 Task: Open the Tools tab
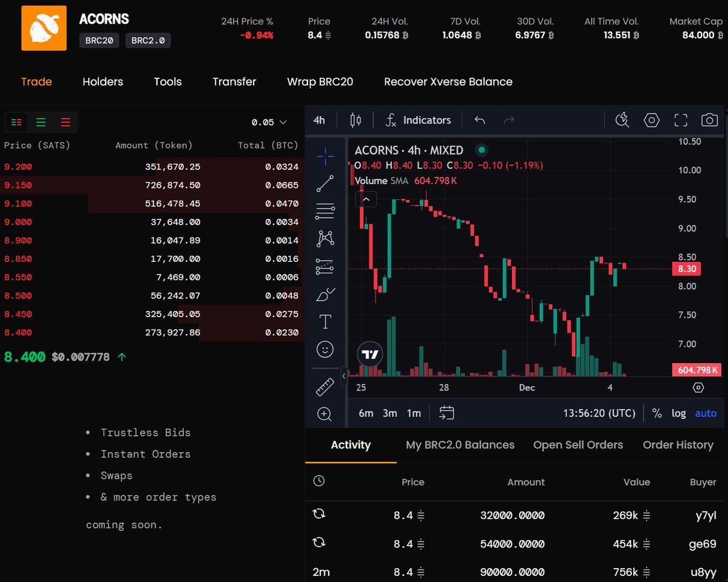coord(168,82)
